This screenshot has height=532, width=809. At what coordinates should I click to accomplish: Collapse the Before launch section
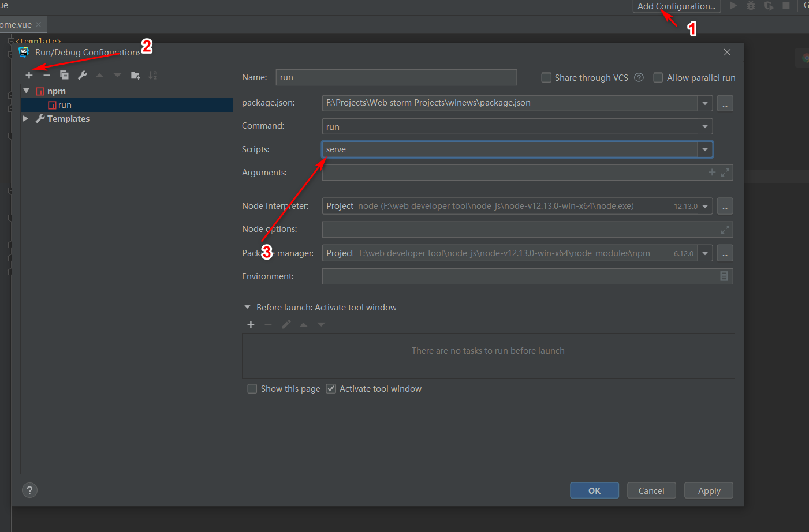coord(247,308)
